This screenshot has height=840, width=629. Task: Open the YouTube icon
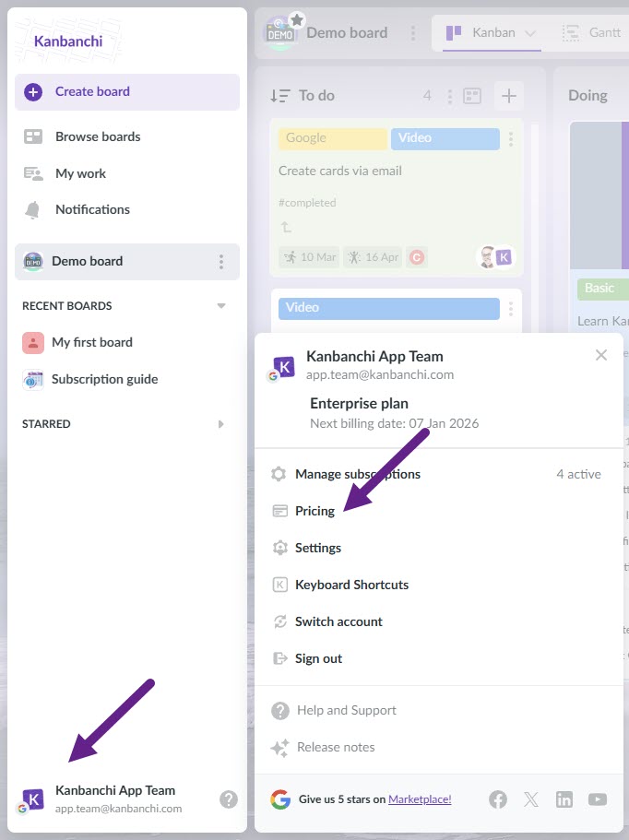[x=598, y=799]
